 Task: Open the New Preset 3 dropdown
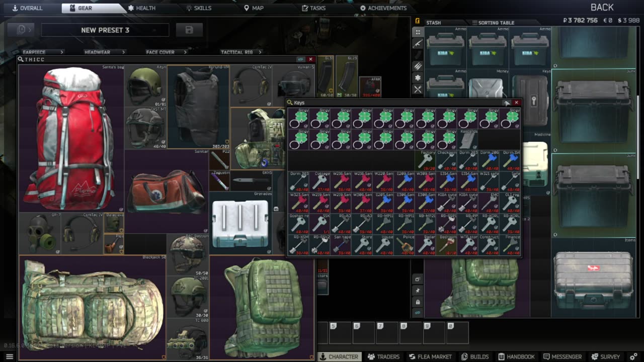pos(105,30)
